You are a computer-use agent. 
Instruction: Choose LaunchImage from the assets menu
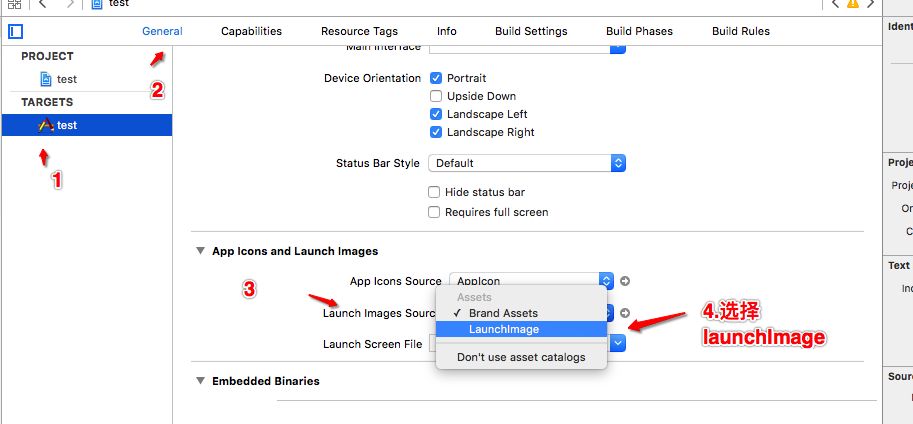click(504, 329)
